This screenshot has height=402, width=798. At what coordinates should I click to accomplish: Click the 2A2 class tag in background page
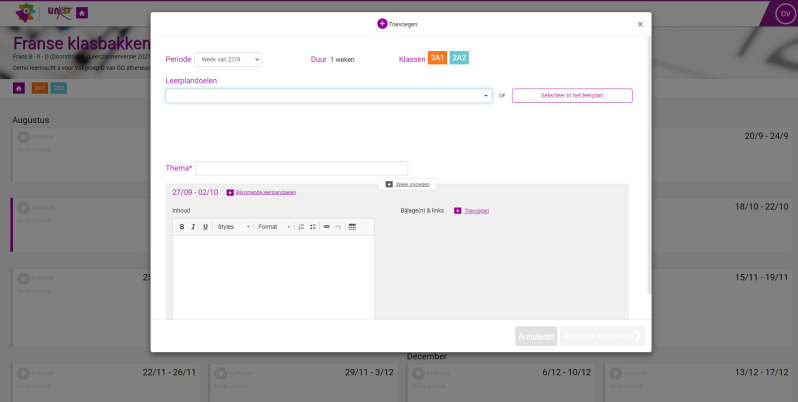click(x=59, y=89)
